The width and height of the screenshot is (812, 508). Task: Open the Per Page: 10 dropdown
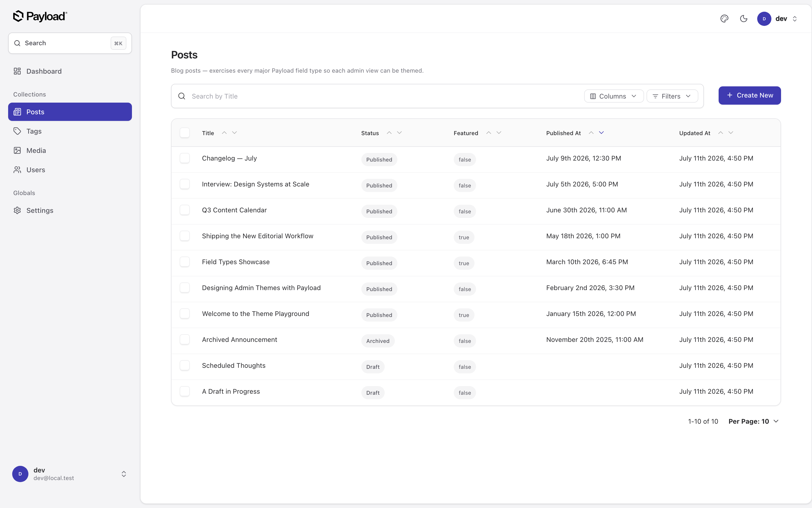point(753,421)
